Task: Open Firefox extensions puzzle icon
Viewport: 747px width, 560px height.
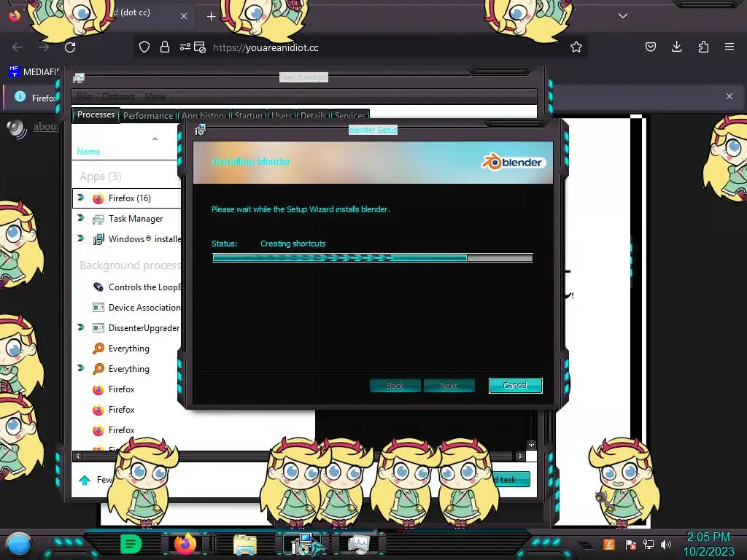Action: [703, 47]
